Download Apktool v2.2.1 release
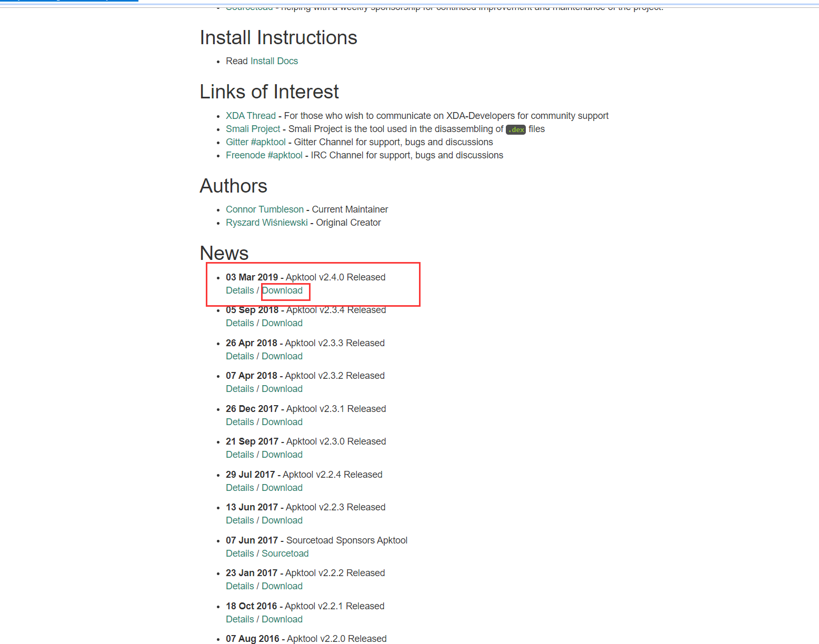 tap(282, 619)
